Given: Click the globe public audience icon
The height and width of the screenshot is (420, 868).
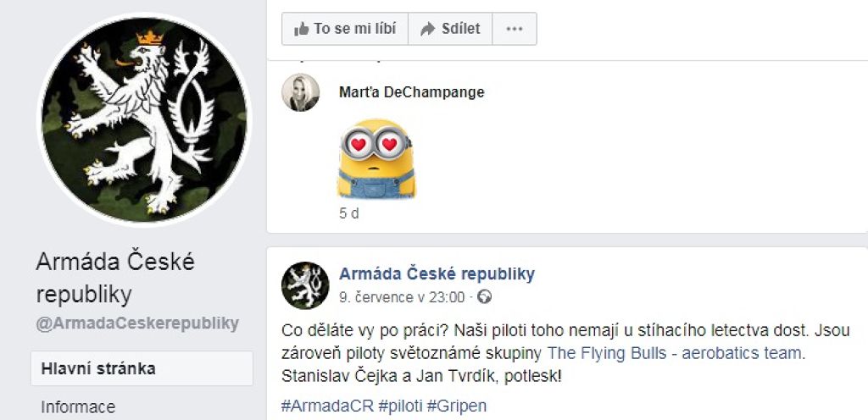Looking at the screenshot, I should pos(484,297).
